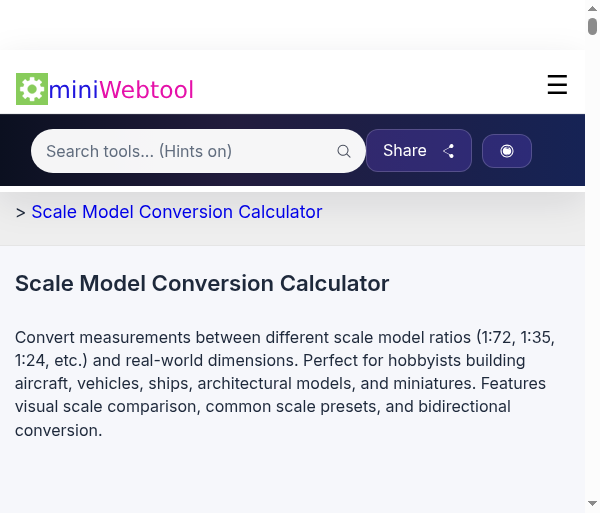
Task: Click the vertical scrollbar thumb
Action: (x=593, y=26)
